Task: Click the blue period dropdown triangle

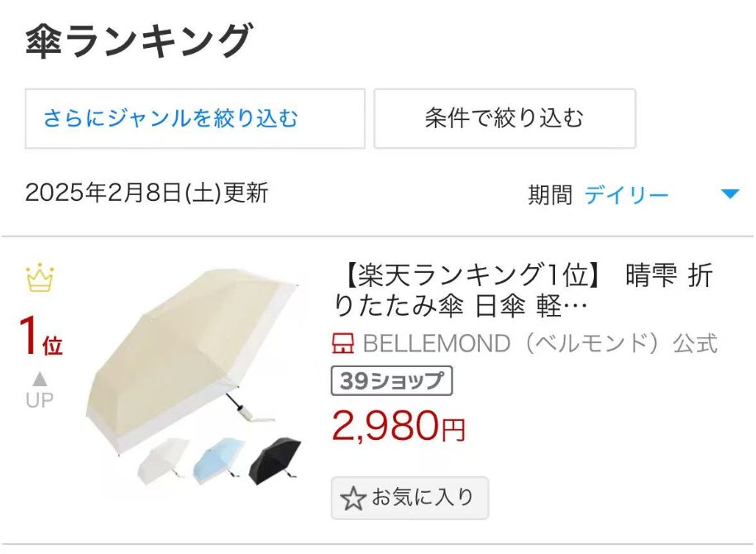Action: point(729,194)
